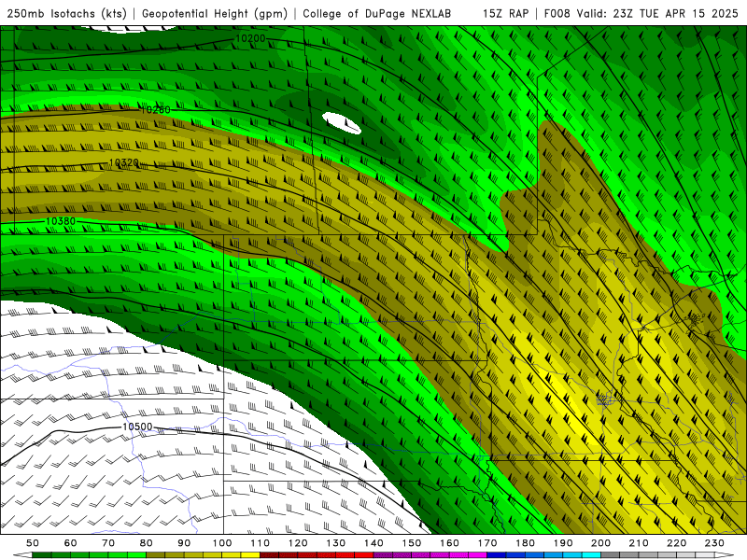Click the 10380 height contour label
This screenshot has width=747, height=560.
pos(61,221)
